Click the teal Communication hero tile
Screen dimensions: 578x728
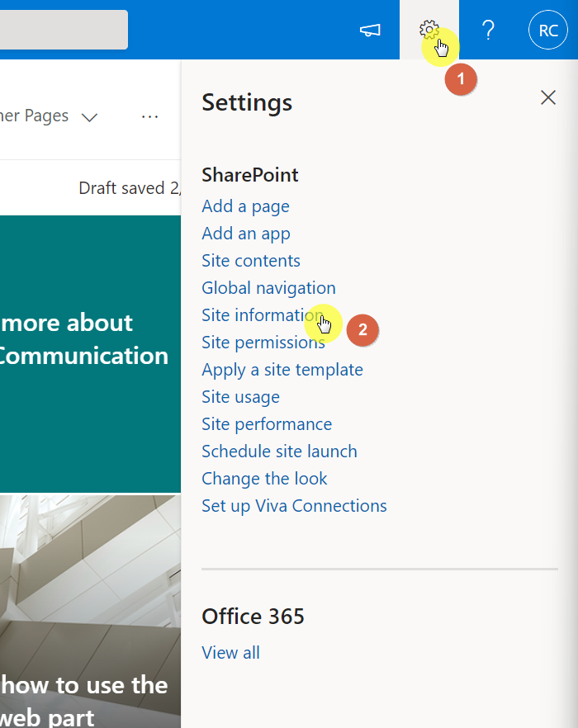click(90, 354)
